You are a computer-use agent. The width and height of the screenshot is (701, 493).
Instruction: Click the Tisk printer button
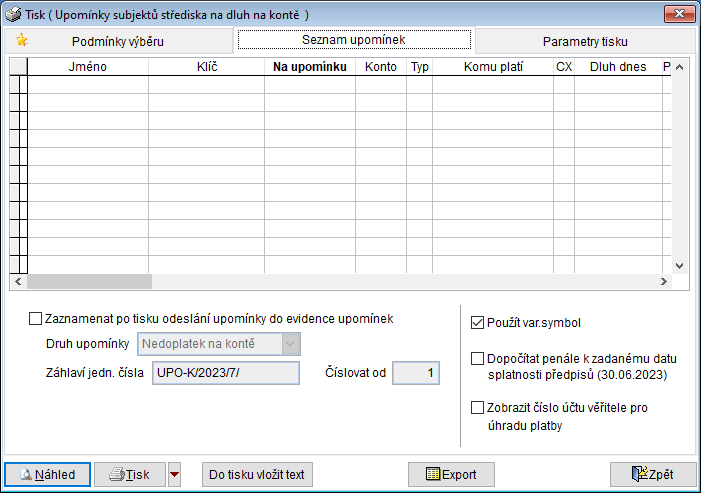130,474
